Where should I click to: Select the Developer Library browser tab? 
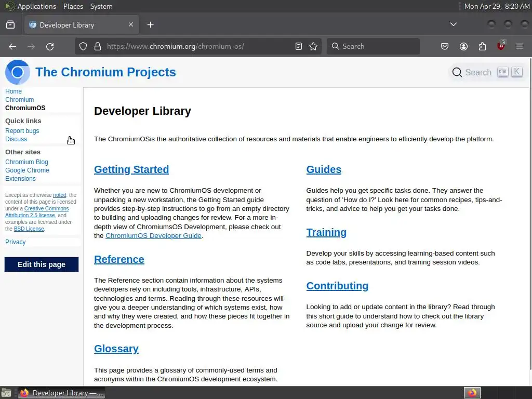[82, 25]
